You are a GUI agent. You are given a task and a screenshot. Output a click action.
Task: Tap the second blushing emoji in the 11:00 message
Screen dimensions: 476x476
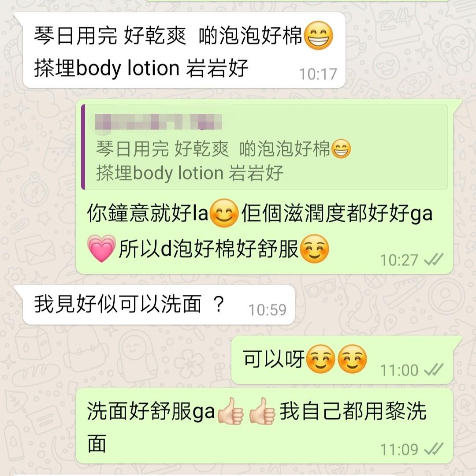352,359
